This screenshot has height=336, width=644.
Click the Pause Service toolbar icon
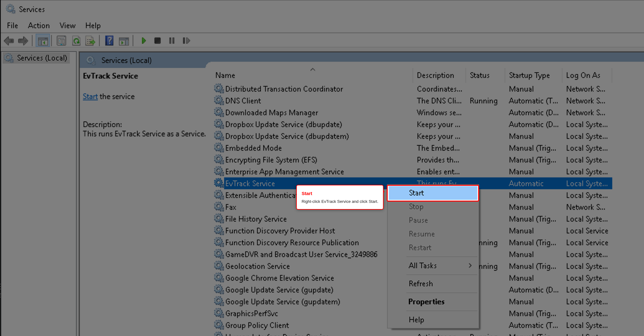coord(172,41)
